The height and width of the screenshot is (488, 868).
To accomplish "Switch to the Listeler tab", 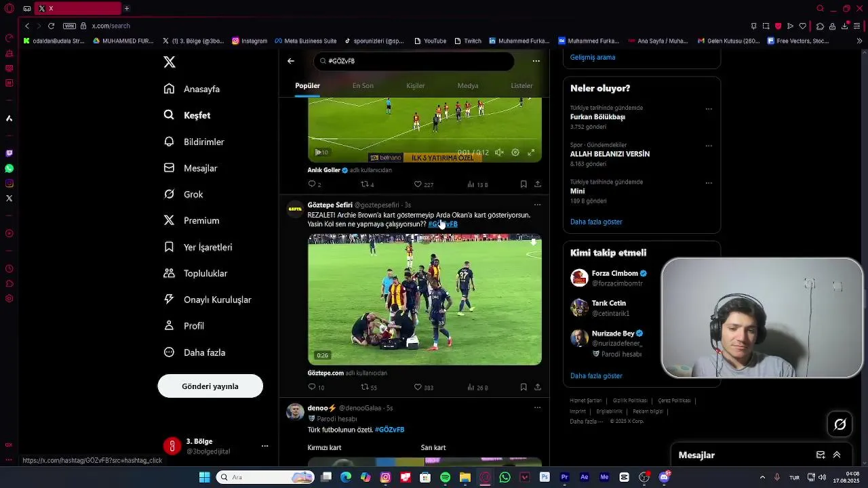I will (x=521, y=86).
